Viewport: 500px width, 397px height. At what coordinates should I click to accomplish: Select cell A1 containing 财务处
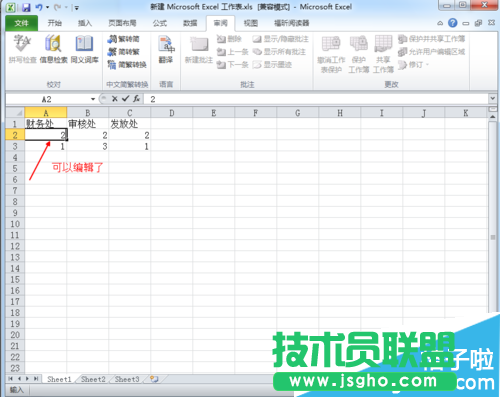46,124
